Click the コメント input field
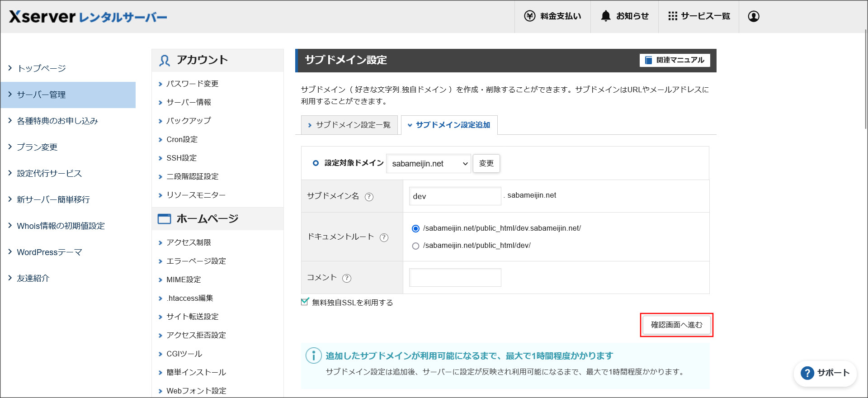This screenshot has width=868, height=398. (455, 278)
